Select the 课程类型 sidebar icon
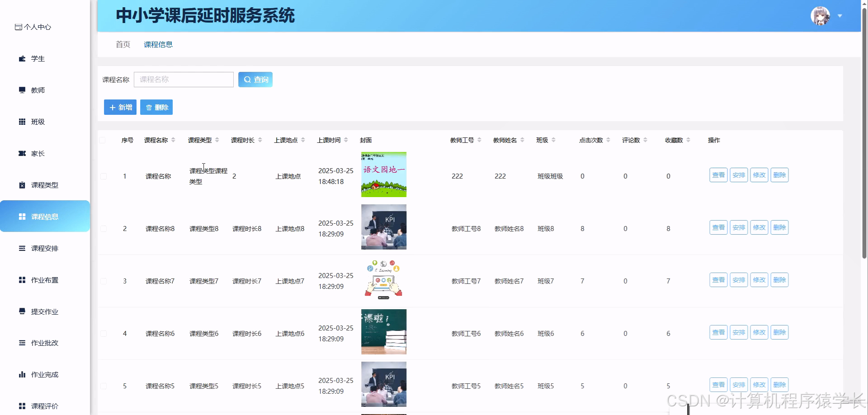This screenshot has width=868, height=415. (x=22, y=184)
